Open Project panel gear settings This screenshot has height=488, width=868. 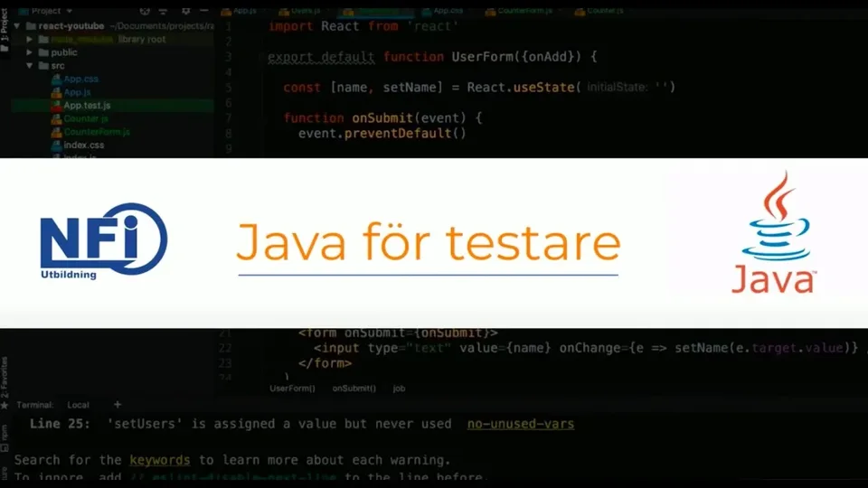tap(186, 11)
